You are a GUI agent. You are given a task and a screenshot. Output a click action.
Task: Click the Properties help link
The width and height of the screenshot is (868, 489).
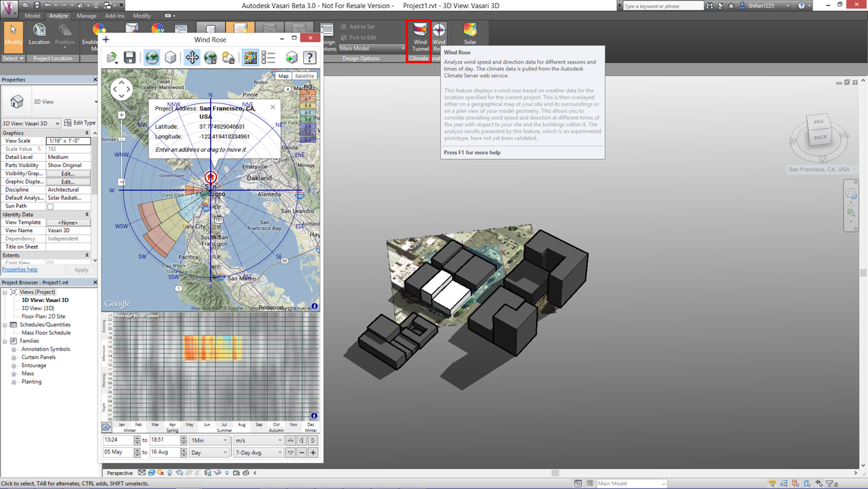click(x=20, y=270)
